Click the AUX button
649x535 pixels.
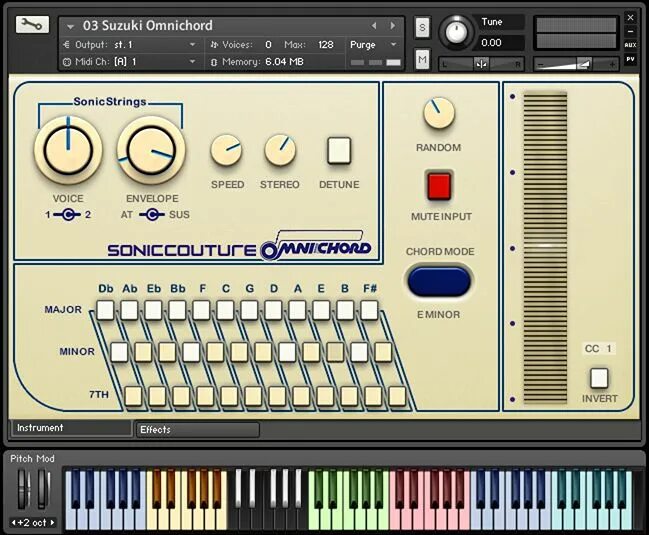click(x=630, y=45)
